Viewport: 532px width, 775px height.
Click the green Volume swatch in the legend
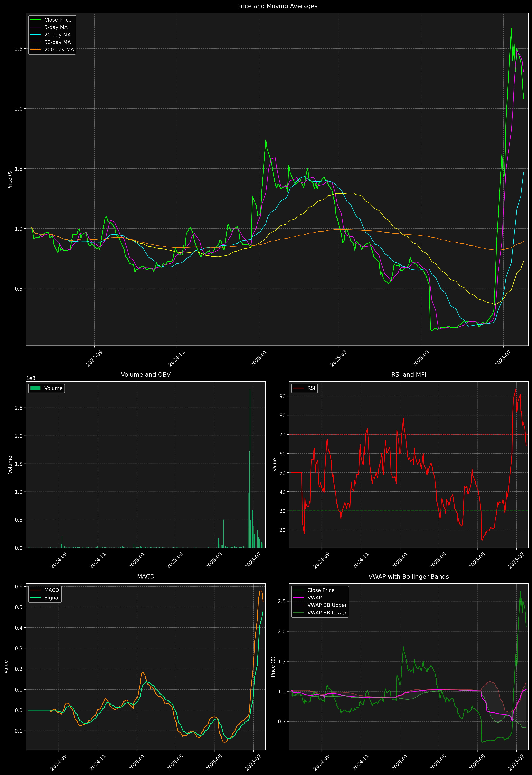point(35,388)
